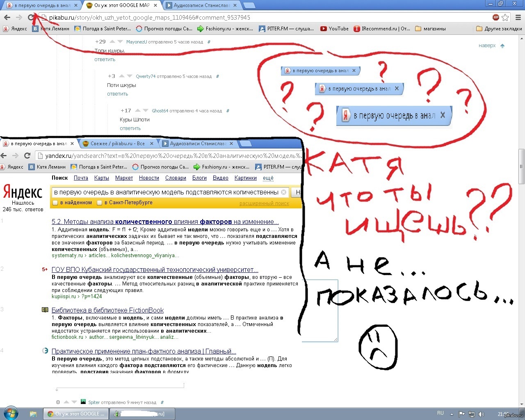Click reload in the embedded Yandex screenshot
The image size is (525, 420).
tap(27, 155)
